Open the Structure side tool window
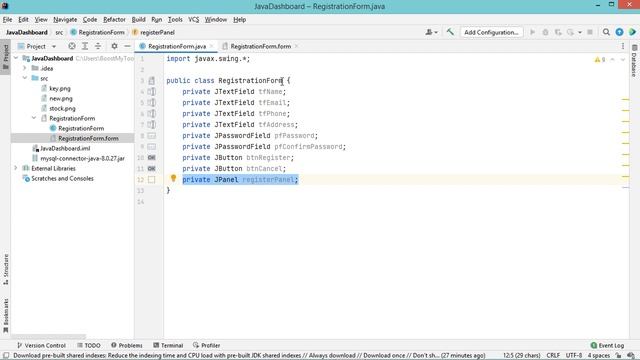Image resolution: width=640 pixels, height=360 pixels. [6, 269]
